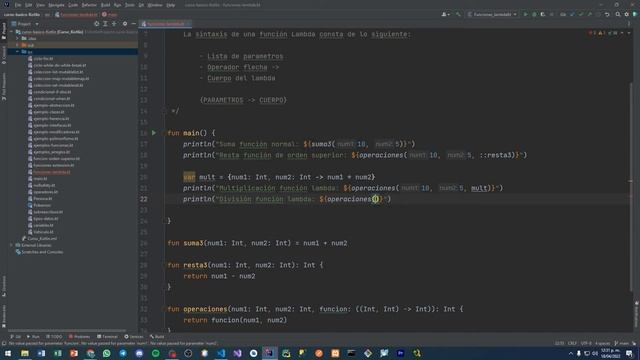Viewport: 640px width, 360px height.
Task: Show hidden system tray icons
Action: pos(571,353)
